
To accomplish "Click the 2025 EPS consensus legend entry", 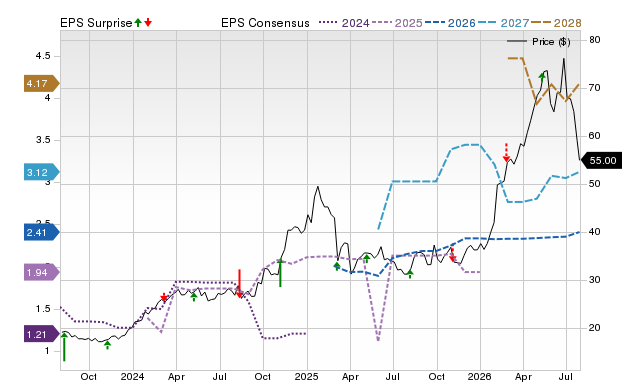I will click(x=397, y=23).
